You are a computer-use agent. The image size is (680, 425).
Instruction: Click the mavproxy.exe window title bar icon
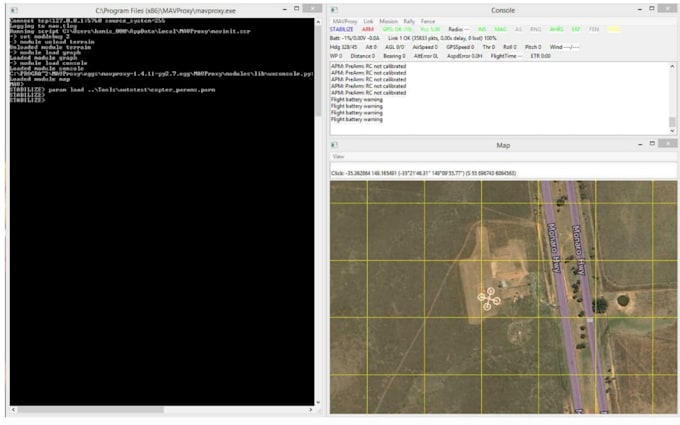pyautogui.click(x=14, y=10)
